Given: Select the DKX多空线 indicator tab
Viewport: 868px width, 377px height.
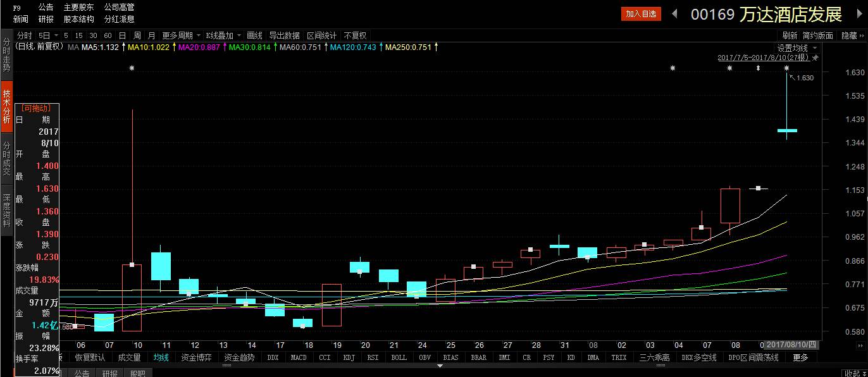Looking at the screenshot, I should pos(699,357).
